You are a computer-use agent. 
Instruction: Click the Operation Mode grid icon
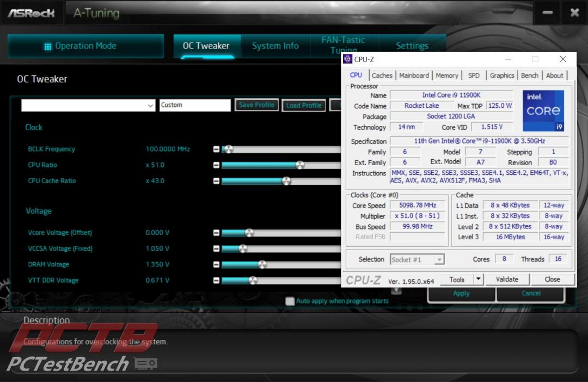pos(47,46)
